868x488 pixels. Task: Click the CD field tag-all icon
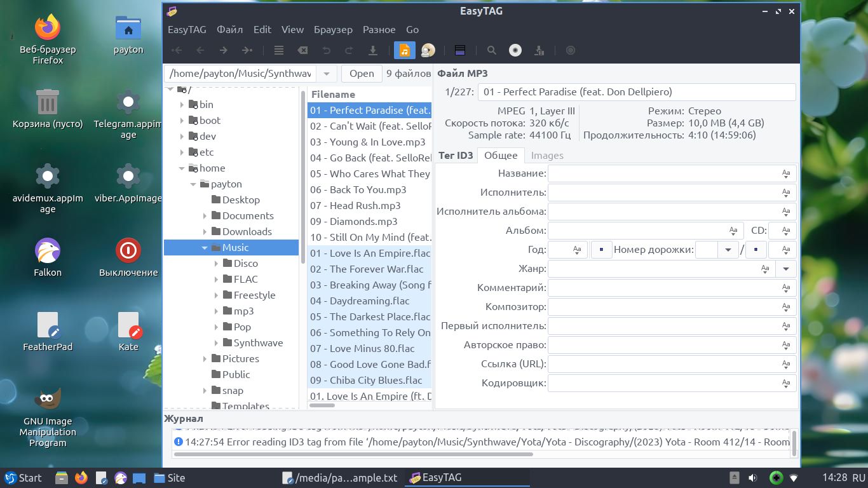coord(786,231)
